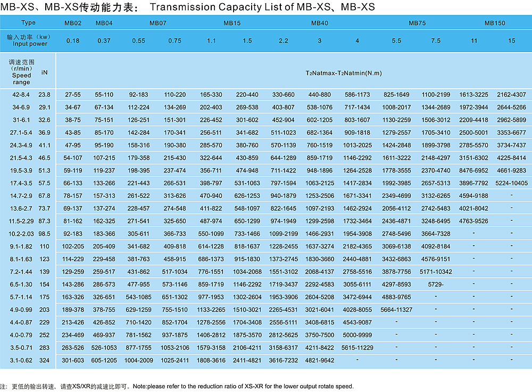532x392 pixels.
Task: Click the Transmission Capacity List title
Action: pos(259,7)
